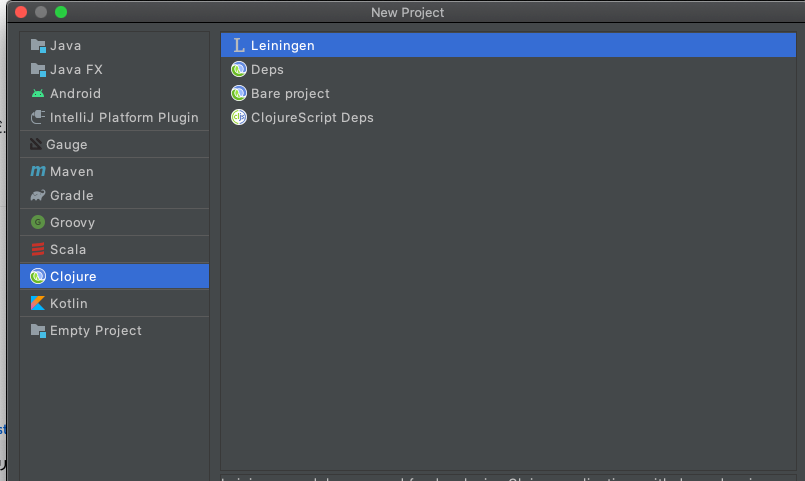805x481 pixels.
Task: Click the Leiningen icon
Action: pyautogui.click(x=238, y=45)
